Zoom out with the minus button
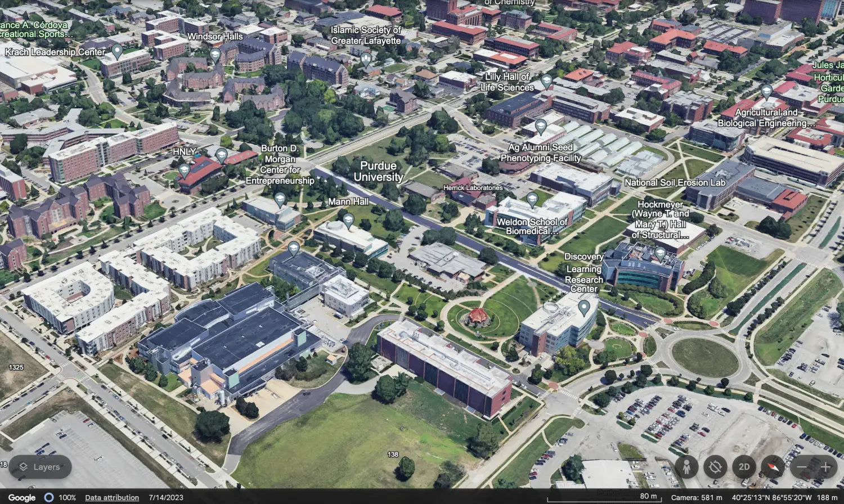 [x=802, y=467]
